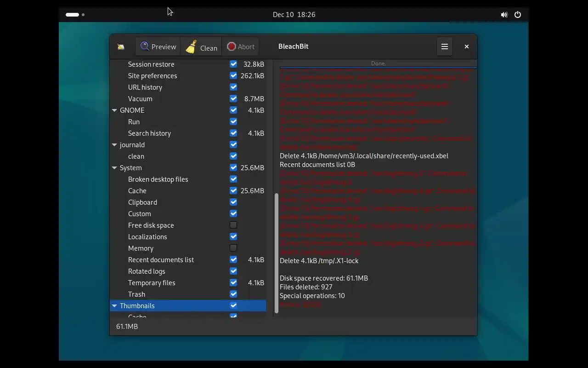Collapse the journald tree group
Screen dimensions: 588x368
114,145
